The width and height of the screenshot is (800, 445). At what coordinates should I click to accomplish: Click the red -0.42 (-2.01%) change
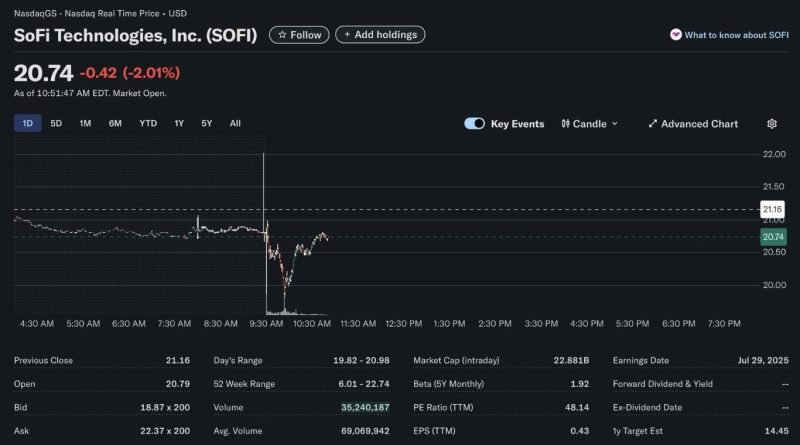(x=130, y=73)
